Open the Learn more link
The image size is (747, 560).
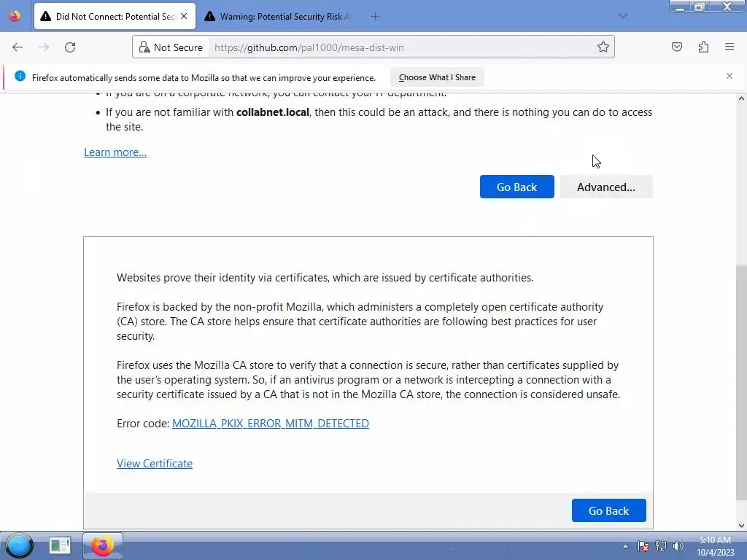(115, 152)
